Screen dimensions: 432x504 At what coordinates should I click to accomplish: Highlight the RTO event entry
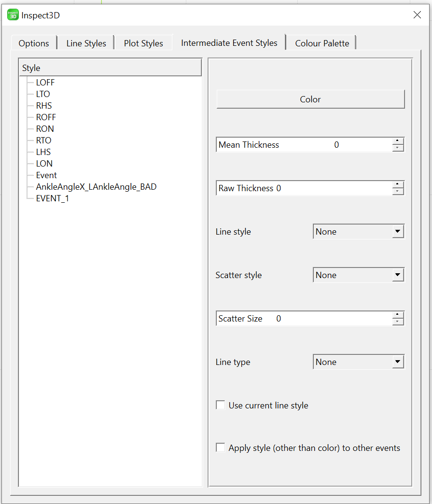click(44, 140)
